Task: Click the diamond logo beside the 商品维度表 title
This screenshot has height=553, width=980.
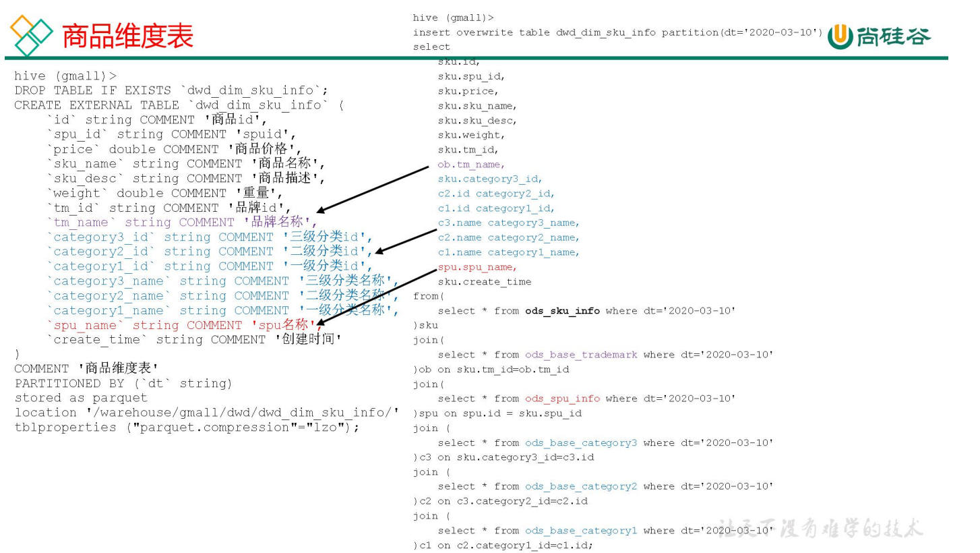Action: click(x=31, y=36)
